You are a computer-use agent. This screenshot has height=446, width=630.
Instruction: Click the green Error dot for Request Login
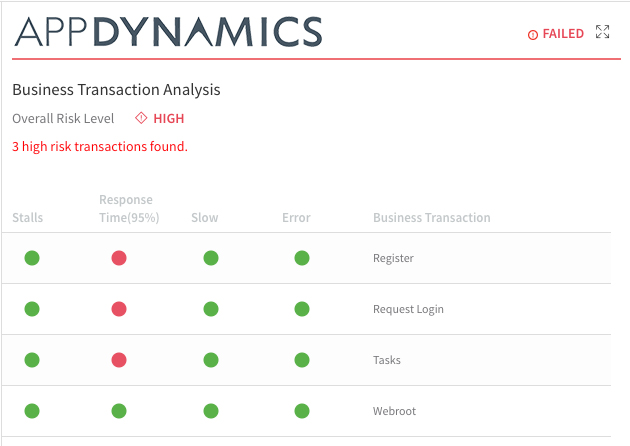click(302, 309)
